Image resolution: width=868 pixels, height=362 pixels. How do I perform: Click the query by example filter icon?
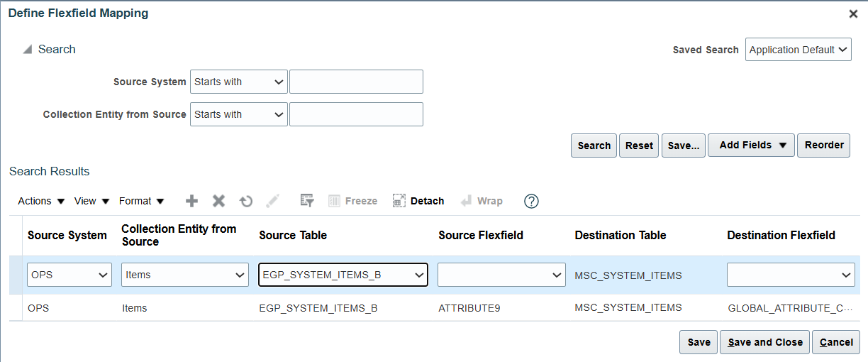[307, 201]
